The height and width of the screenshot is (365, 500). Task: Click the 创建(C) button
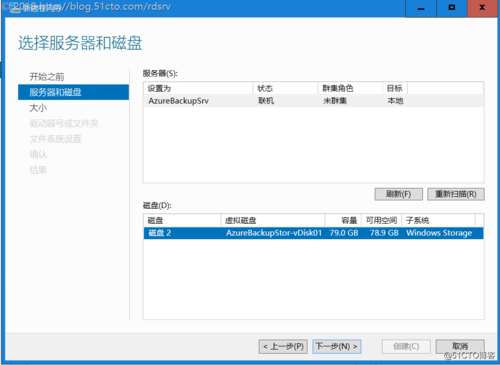[x=406, y=346]
